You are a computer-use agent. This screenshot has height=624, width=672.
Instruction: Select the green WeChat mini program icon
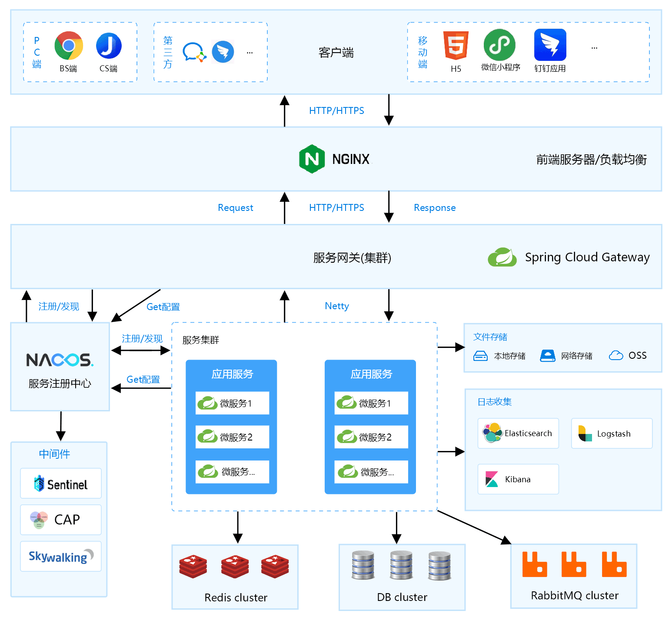(499, 45)
